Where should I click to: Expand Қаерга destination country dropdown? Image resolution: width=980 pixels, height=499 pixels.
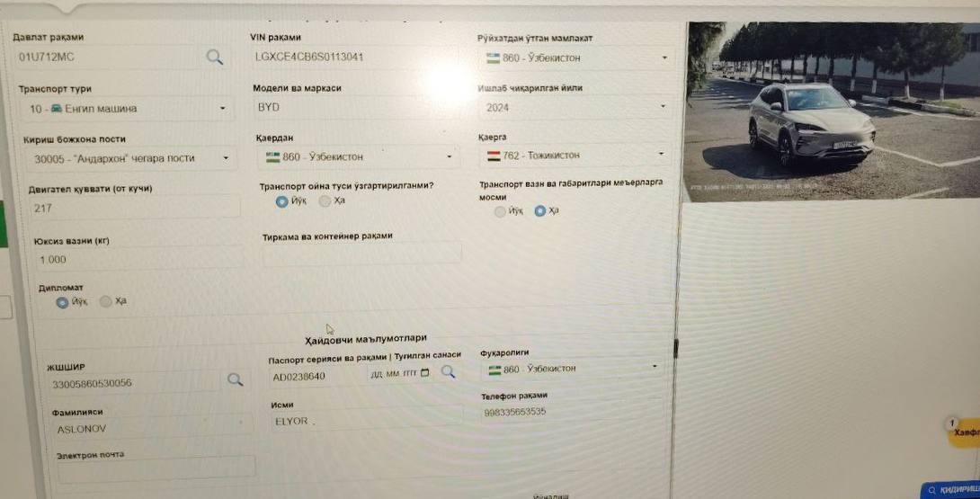(575, 155)
